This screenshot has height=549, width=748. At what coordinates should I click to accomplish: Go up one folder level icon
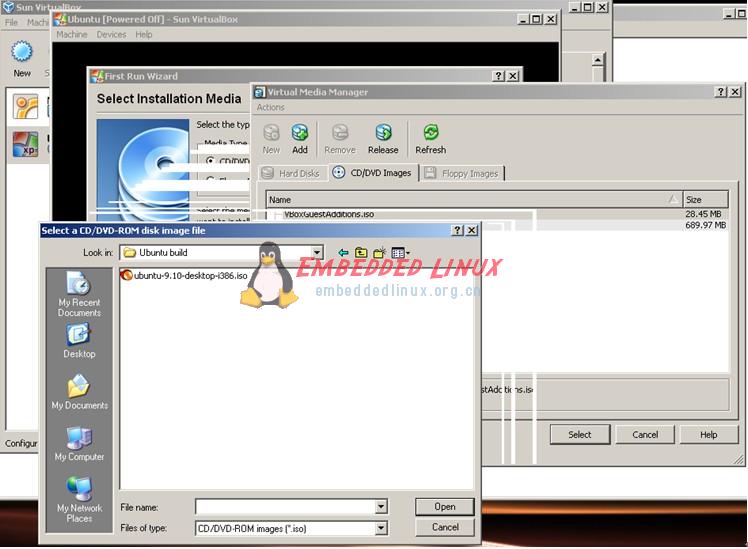[361, 253]
